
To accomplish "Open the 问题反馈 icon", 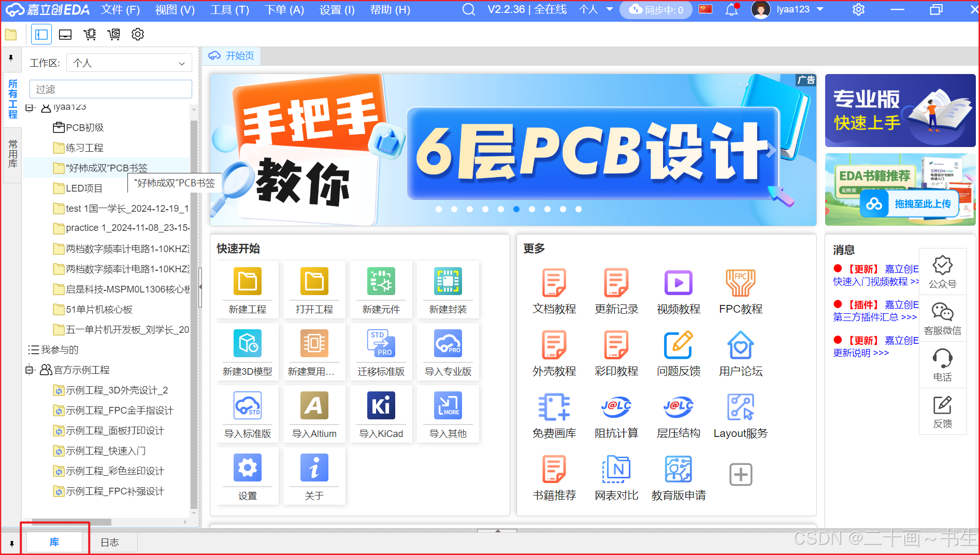I will click(679, 345).
